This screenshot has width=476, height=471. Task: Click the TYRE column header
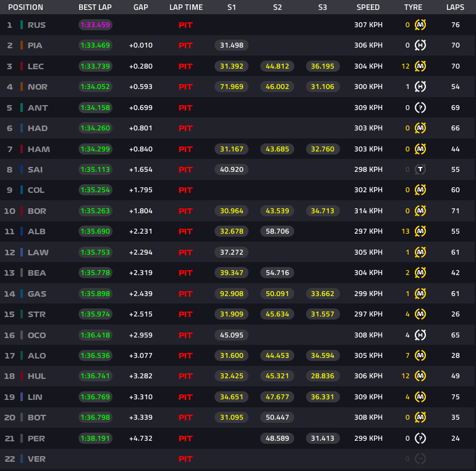[x=413, y=7]
